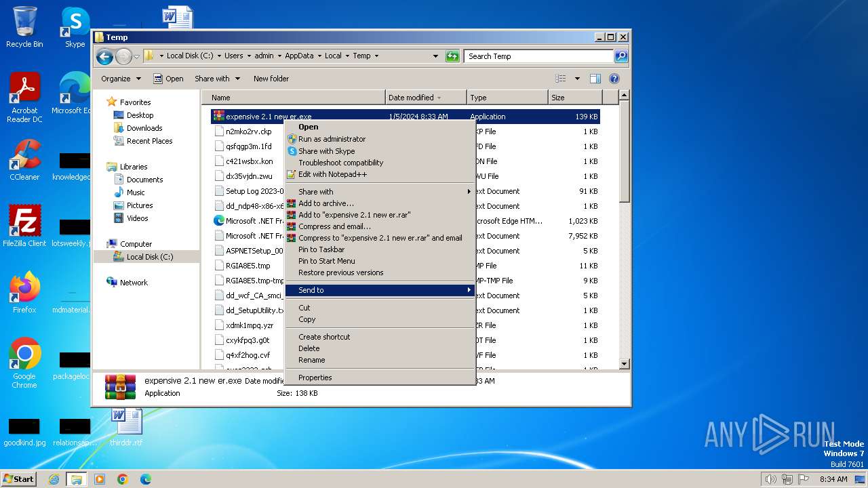The image size is (868, 488).
Task: Select Desktop under Favorites
Action: pyautogui.click(x=140, y=115)
